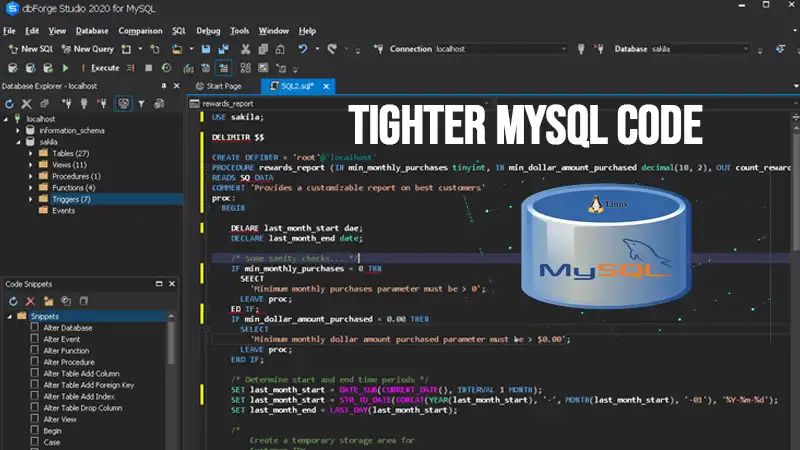Tick the Alter Procedure snippet checkbox
The image size is (800, 450).
35,361
